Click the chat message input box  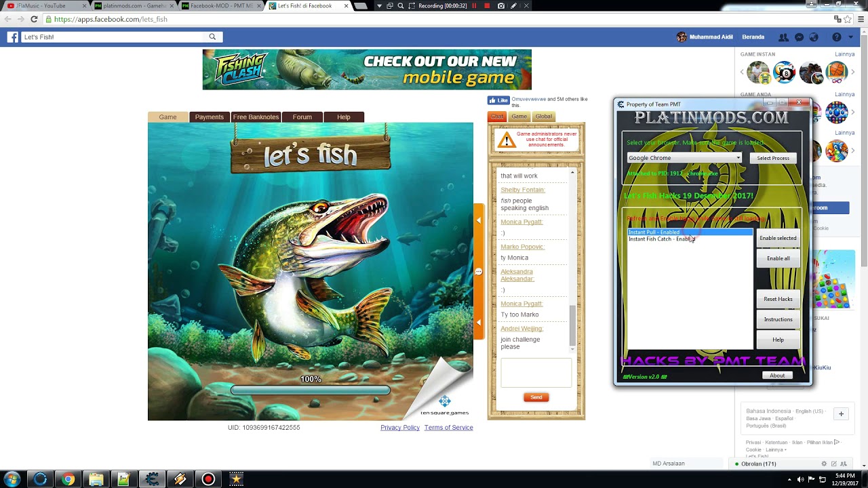click(x=536, y=373)
